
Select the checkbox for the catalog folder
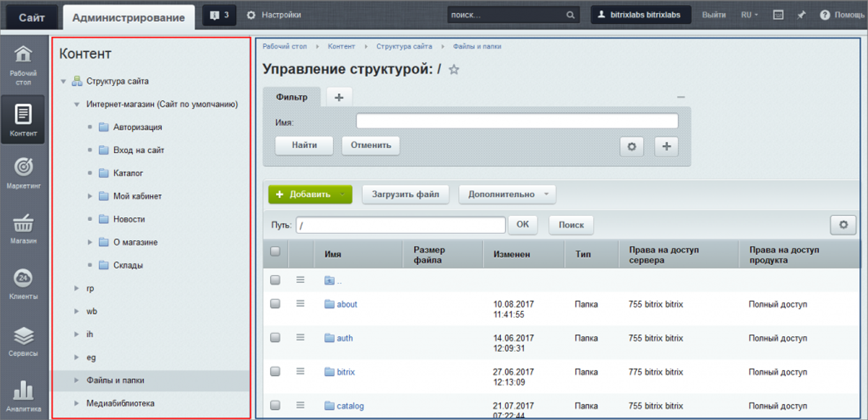pyautogui.click(x=275, y=405)
